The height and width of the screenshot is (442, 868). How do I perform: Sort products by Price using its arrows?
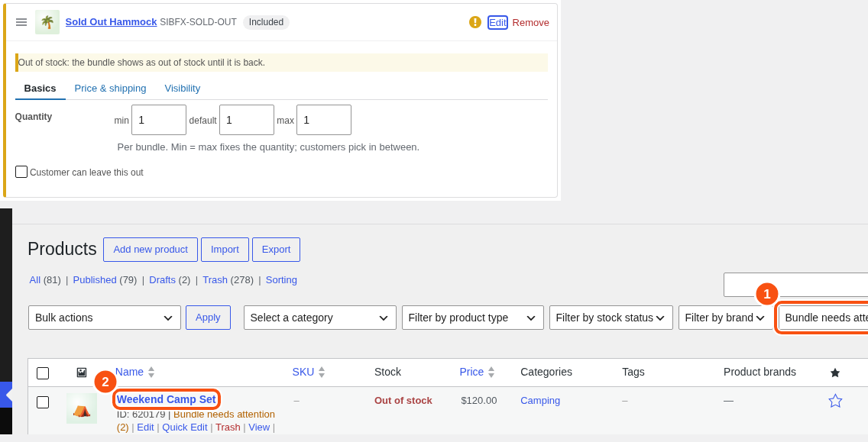click(491, 373)
